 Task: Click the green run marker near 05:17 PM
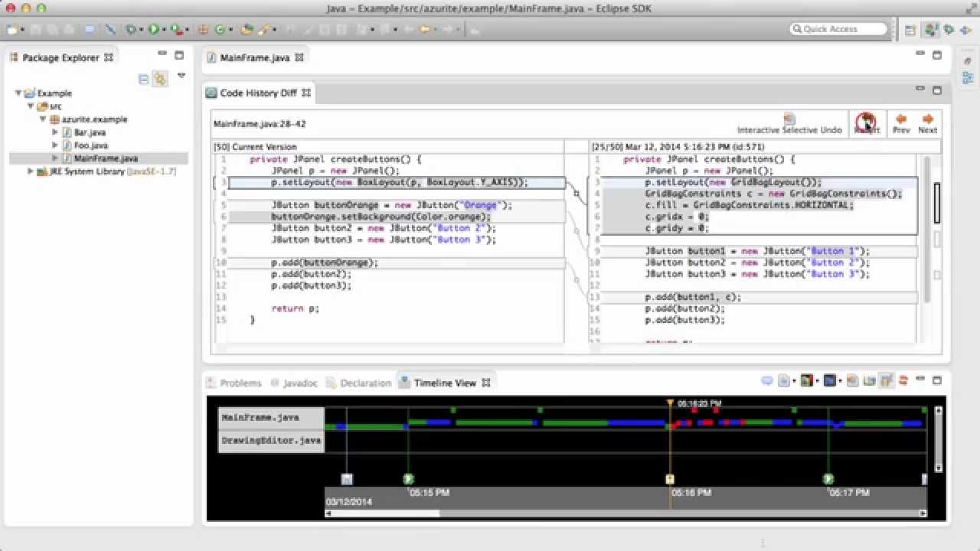coord(828,479)
